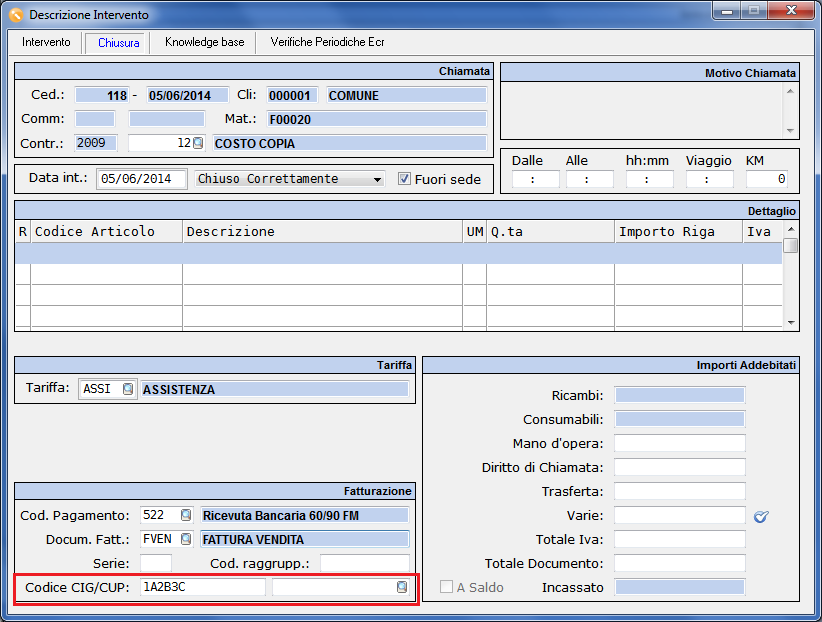Close the Descrizione Intervento window
This screenshot has height=622, width=822.
tap(791, 10)
